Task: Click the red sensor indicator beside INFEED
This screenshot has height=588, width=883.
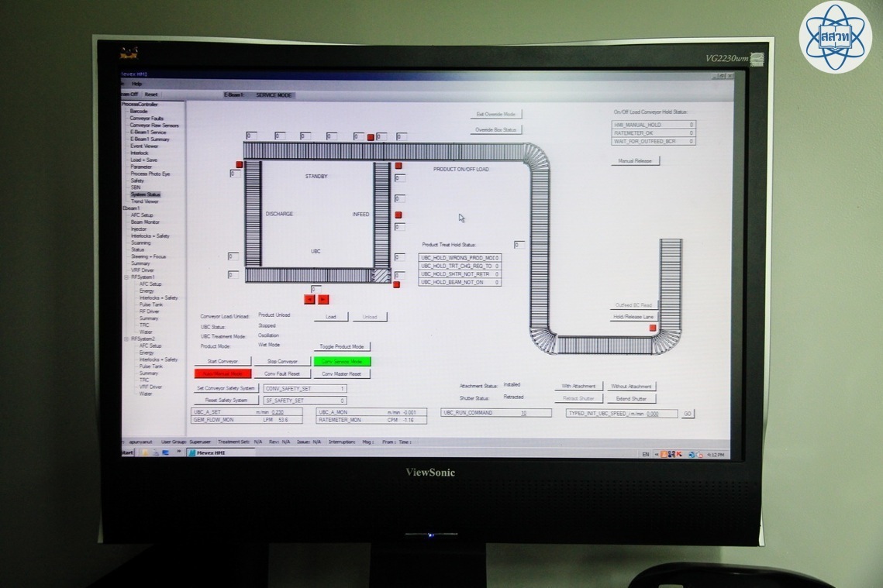Action: [398, 215]
